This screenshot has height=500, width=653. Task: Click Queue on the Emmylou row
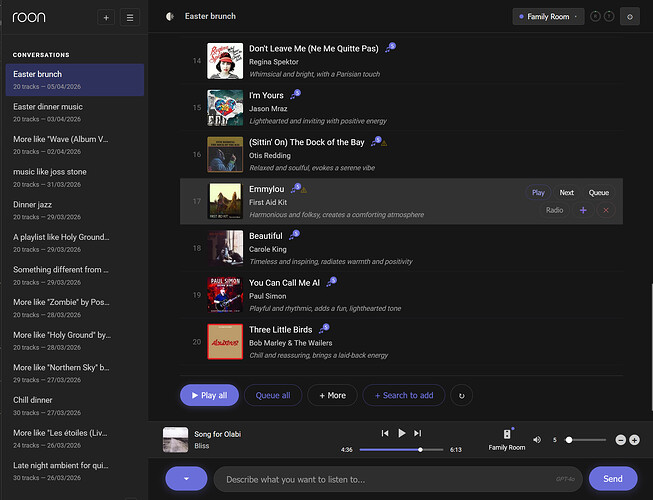pos(598,192)
